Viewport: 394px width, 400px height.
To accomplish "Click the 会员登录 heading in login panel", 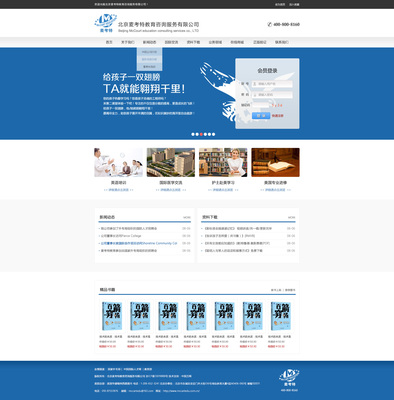I will point(267,71).
